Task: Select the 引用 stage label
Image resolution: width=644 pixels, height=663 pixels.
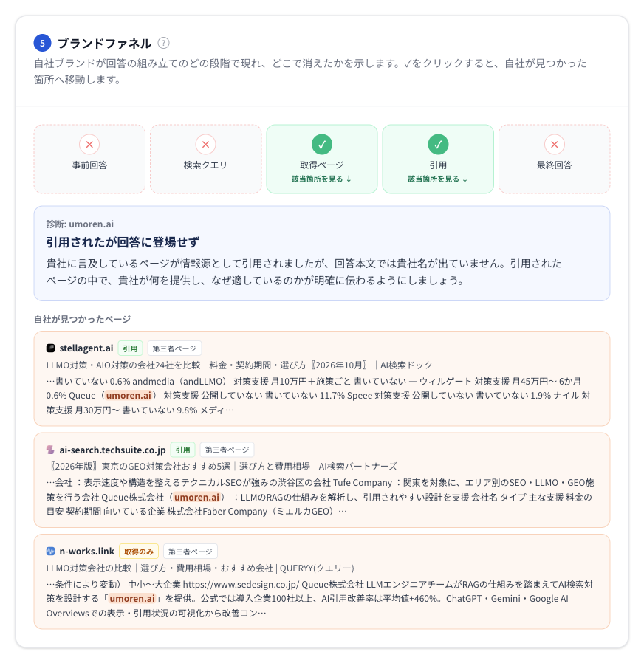Action: (x=438, y=165)
